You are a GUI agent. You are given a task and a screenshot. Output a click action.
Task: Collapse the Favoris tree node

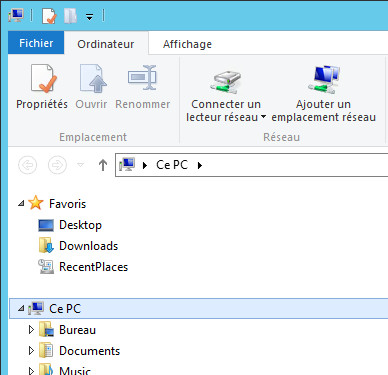(21, 203)
